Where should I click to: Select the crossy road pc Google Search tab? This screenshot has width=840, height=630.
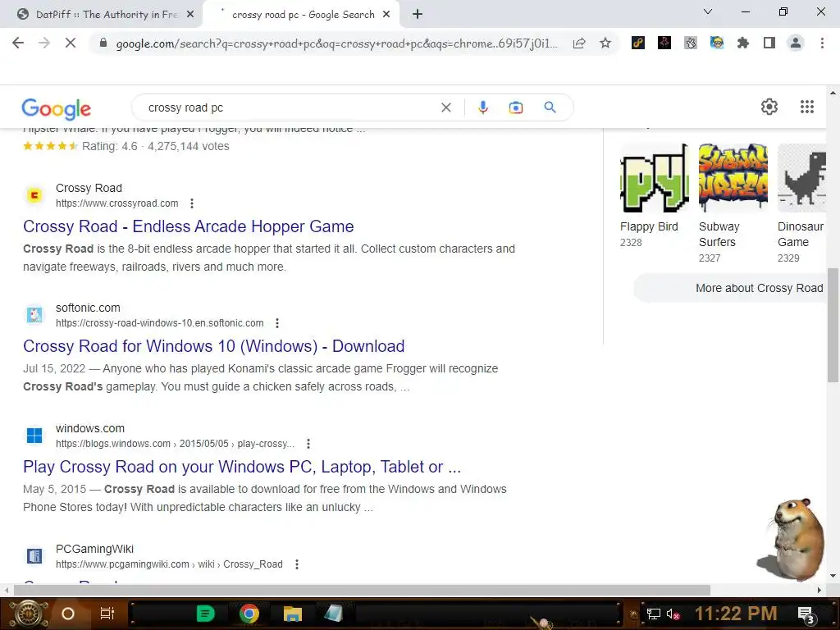[x=303, y=15]
